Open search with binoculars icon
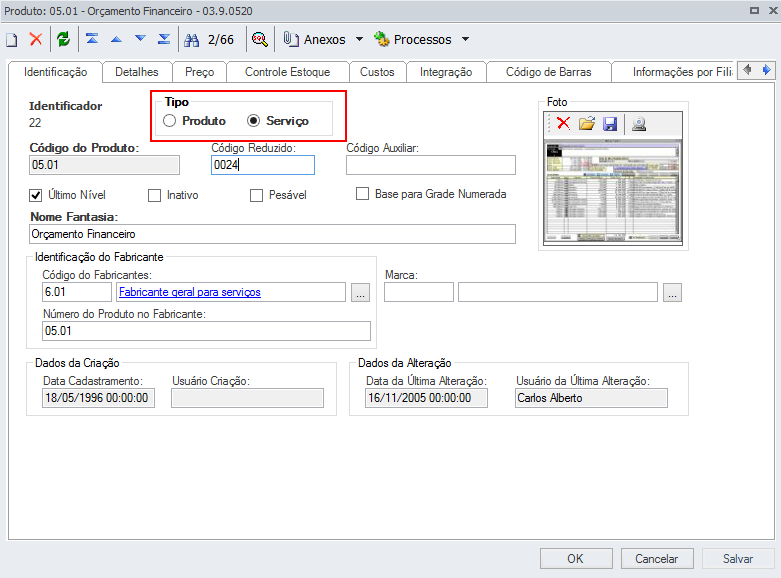This screenshot has width=781, height=578. [191, 39]
